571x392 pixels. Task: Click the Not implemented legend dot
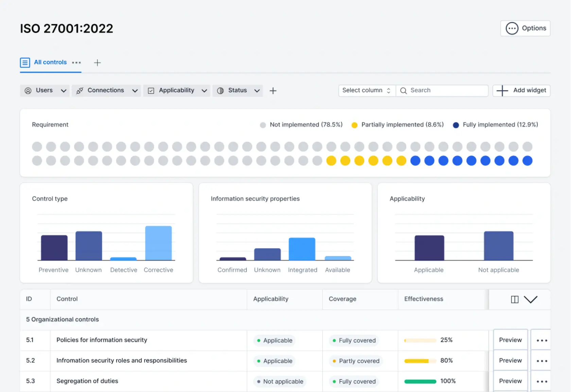pyautogui.click(x=263, y=125)
